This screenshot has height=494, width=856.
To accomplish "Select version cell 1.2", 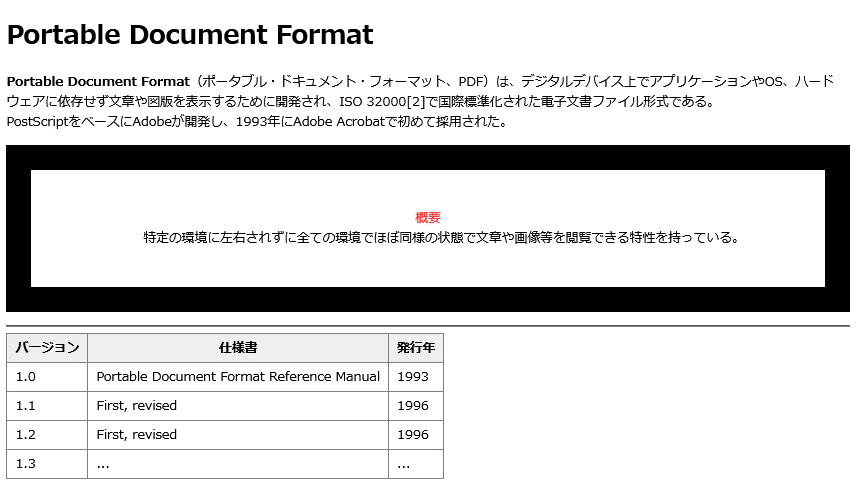I will click(47, 435).
